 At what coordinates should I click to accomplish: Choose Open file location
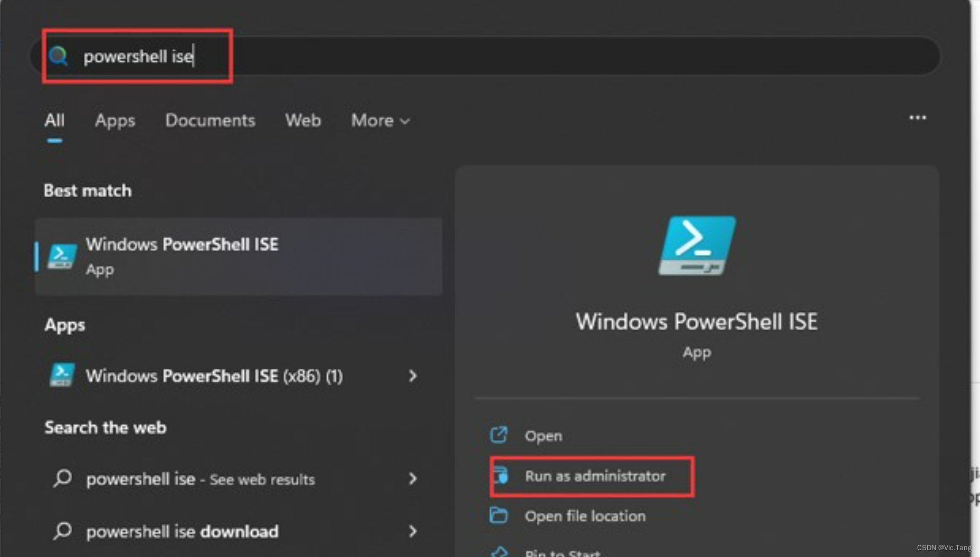585,516
